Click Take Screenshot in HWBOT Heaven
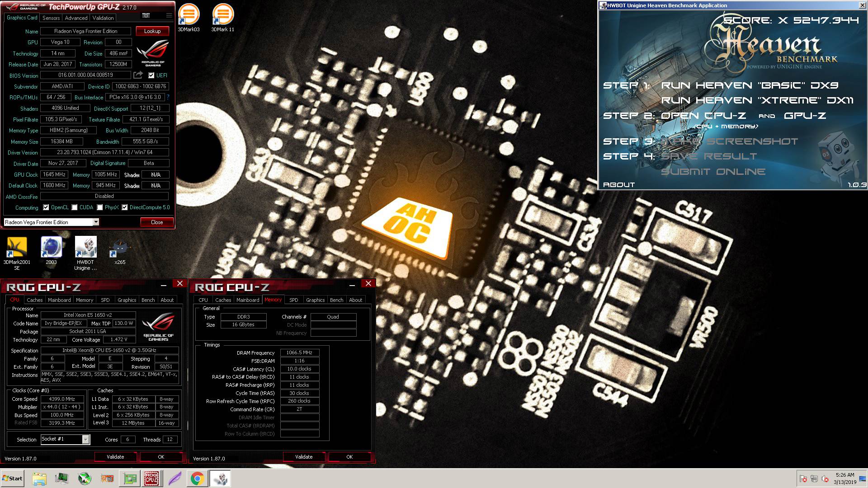 pyautogui.click(x=729, y=141)
